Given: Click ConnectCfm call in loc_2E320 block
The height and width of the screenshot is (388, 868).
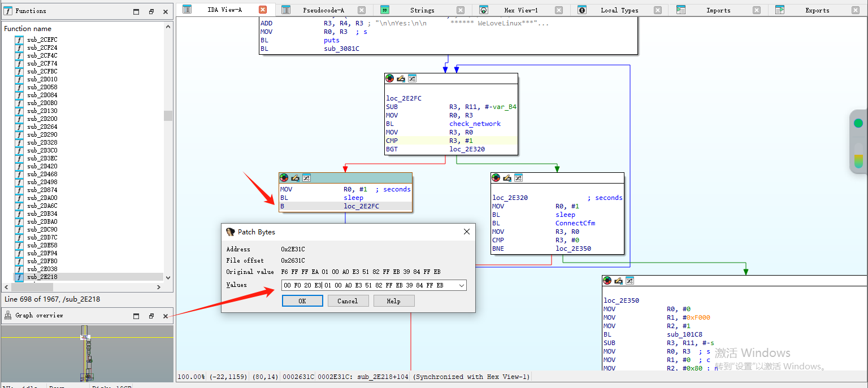Looking at the screenshot, I should coord(575,223).
